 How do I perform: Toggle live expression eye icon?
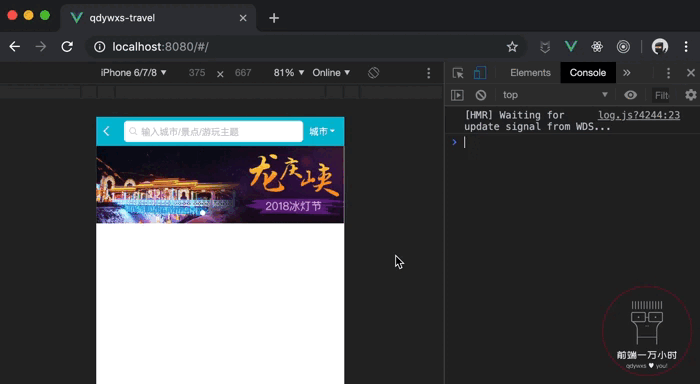(x=630, y=95)
